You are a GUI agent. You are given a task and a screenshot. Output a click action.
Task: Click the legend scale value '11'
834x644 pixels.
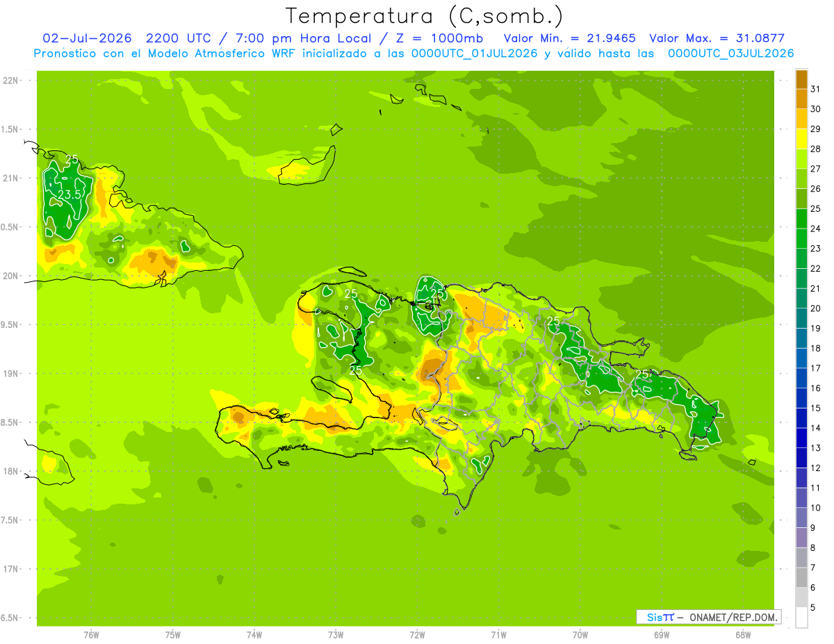[816, 488]
